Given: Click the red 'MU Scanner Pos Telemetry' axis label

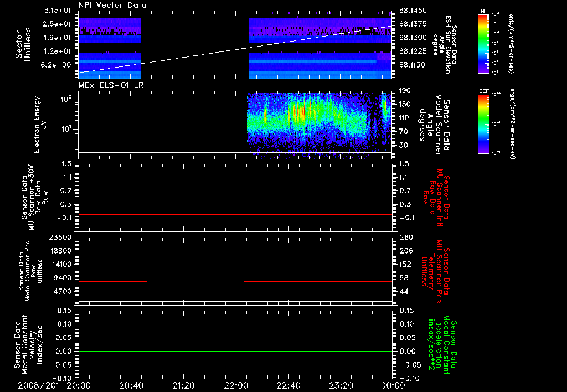Looking at the screenshot, I should 435,271.
